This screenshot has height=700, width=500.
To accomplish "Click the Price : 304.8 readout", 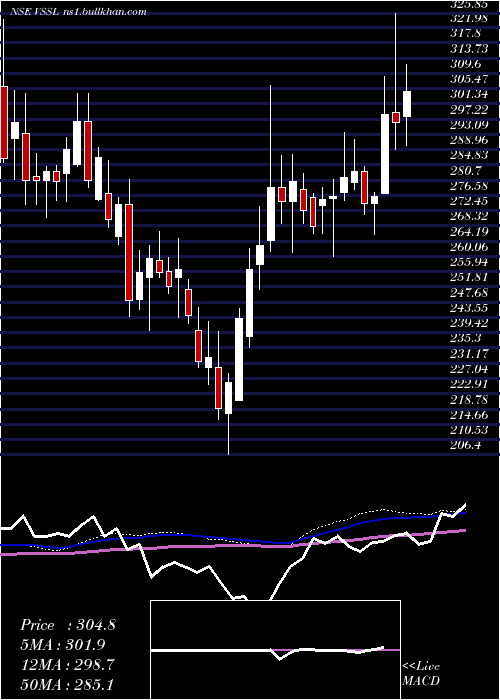I will 68,625.
